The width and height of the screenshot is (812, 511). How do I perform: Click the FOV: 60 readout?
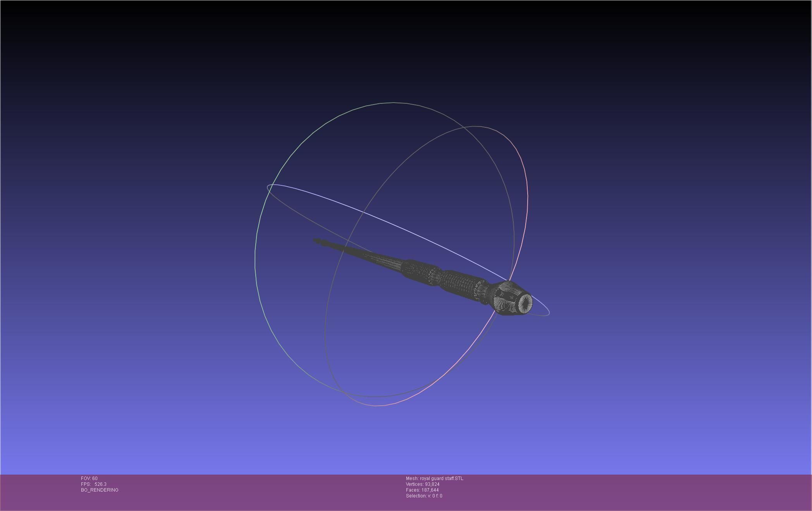pos(89,478)
